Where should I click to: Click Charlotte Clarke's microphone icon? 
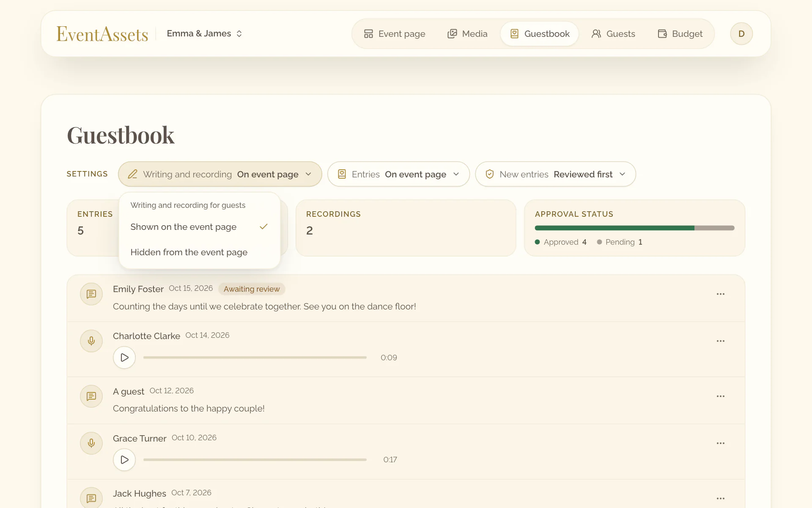click(x=91, y=341)
